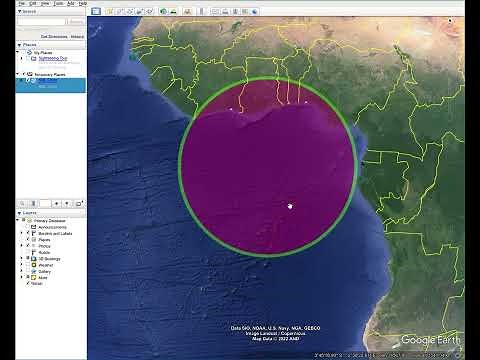This screenshot has height=360, width=480.
Task: Open the Add menu
Action: [x=71, y=3]
